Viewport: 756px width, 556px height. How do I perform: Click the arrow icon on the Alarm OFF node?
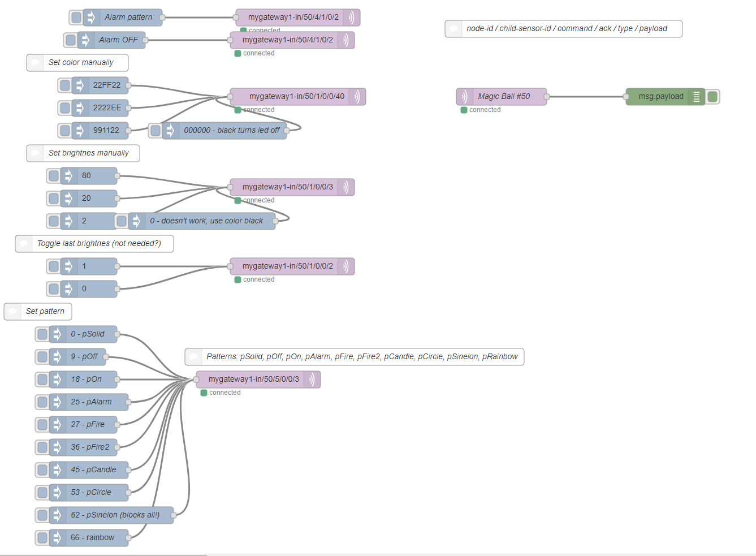click(85, 40)
